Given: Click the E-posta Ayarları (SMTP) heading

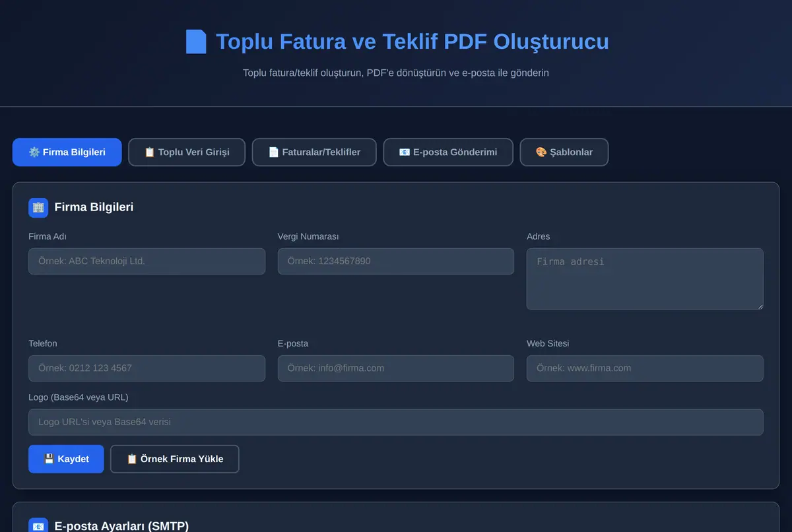Looking at the screenshot, I should [x=121, y=526].
